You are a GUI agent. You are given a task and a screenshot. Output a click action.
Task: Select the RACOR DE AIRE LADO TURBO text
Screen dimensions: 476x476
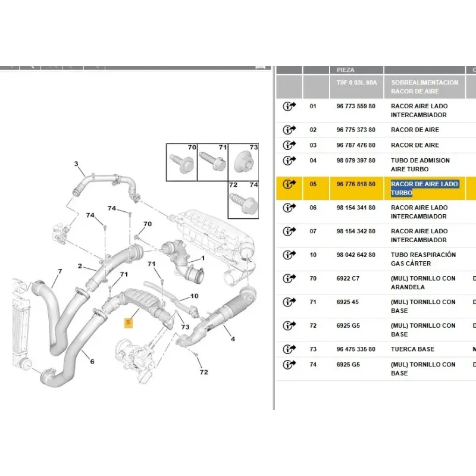click(x=424, y=188)
